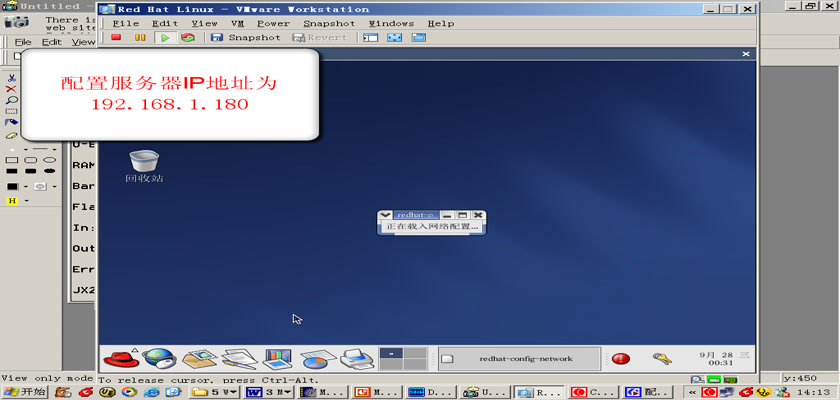The image size is (840, 400).
Task: Expand the foreground color dropdown arrow
Action: click(x=26, y=187)
